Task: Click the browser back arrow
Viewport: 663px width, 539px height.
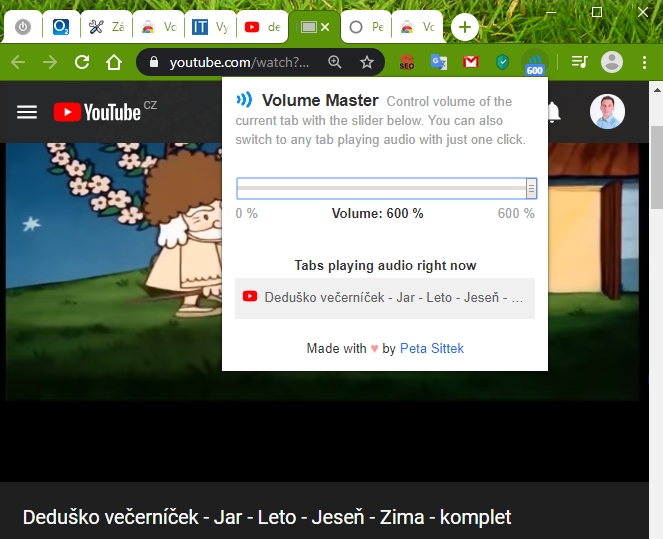Action: coord(18,63)
